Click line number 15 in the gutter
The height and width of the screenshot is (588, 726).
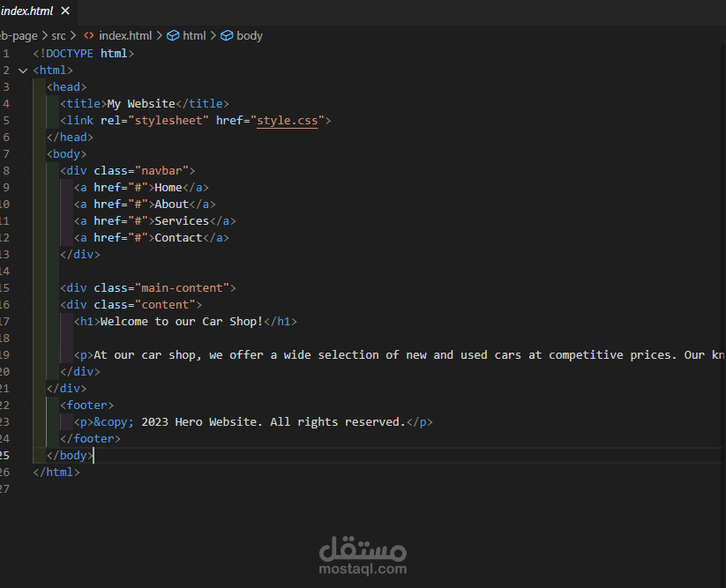point(5,288)
